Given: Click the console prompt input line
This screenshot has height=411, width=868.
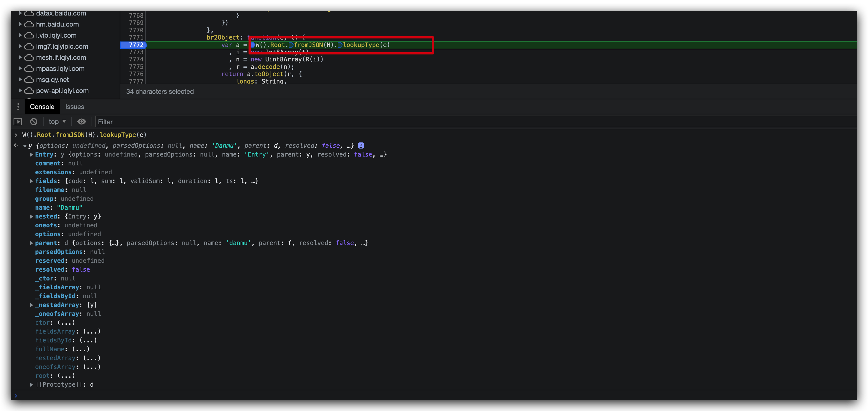Looking at the screenshot, I should pyautogui.click(x=435, y=396).
